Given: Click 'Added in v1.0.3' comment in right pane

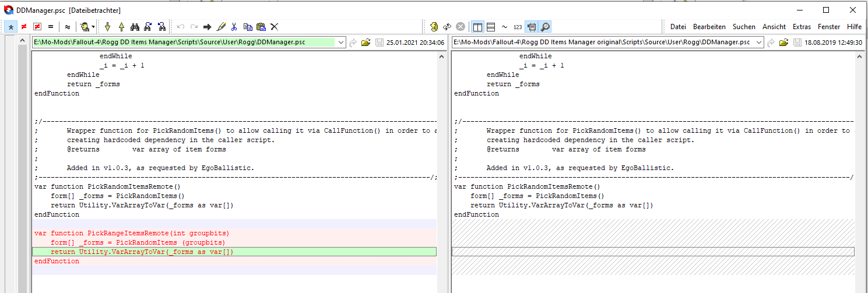Looking at the screenshot, I should click(x=580, y=168).
